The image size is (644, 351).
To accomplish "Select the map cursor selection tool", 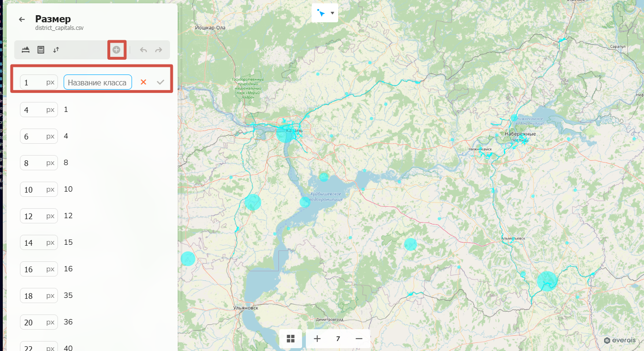I will tap(321, 13).
